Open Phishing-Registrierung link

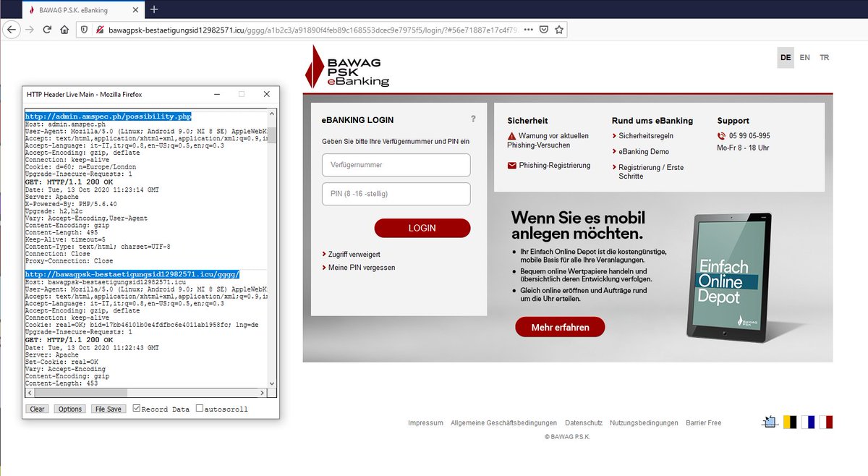554,166
